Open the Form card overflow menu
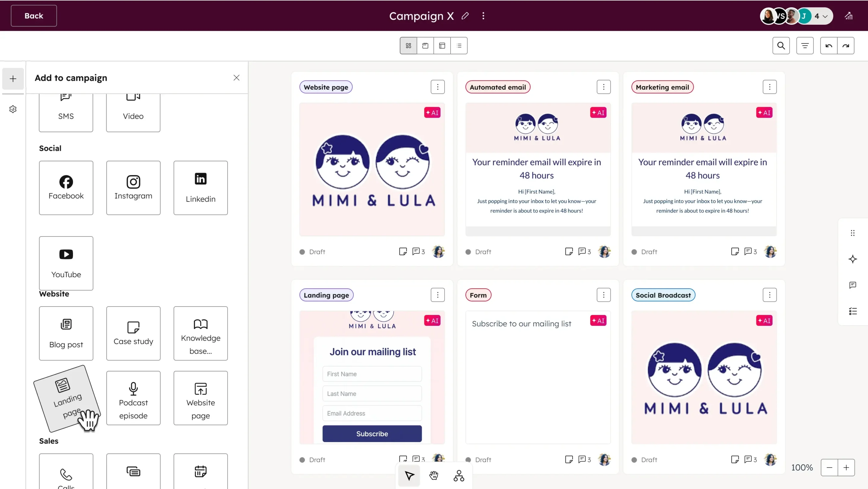The height and width of the screenshot is (489, 868). [603, 295]
